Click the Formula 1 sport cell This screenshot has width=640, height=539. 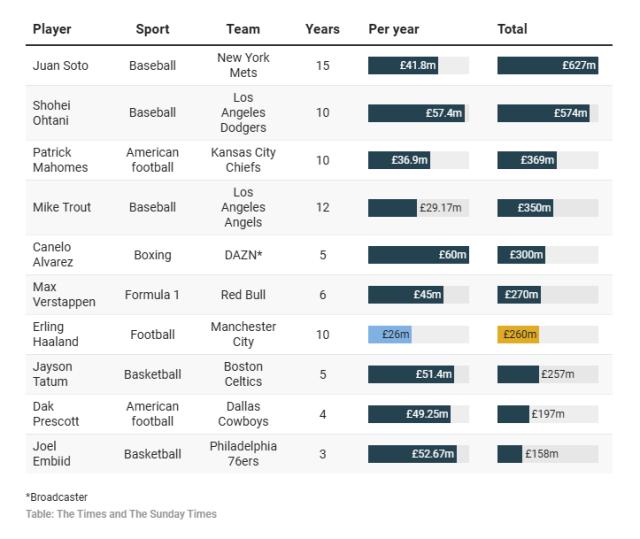(153, 295)
